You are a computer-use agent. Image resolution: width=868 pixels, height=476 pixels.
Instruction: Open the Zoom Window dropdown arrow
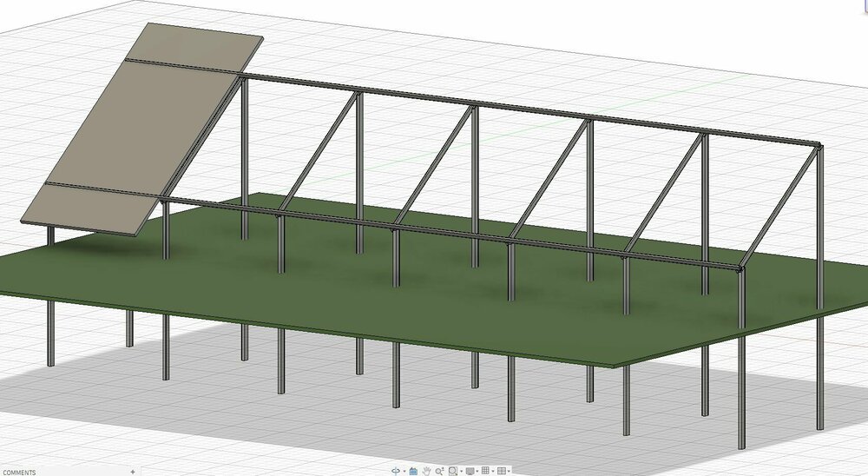pyautogui.click(x=462, y=471)
